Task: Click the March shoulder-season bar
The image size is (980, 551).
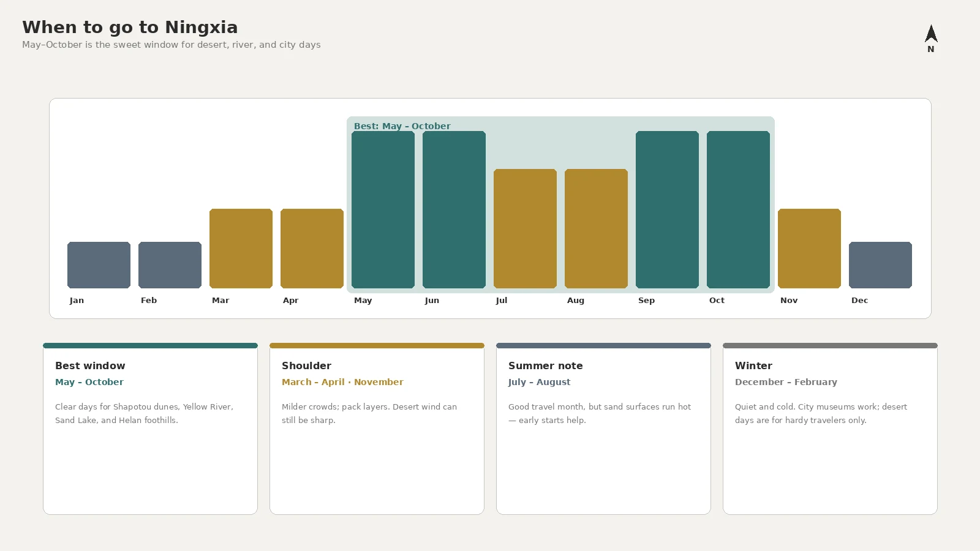Action: [x=241, y=249]
